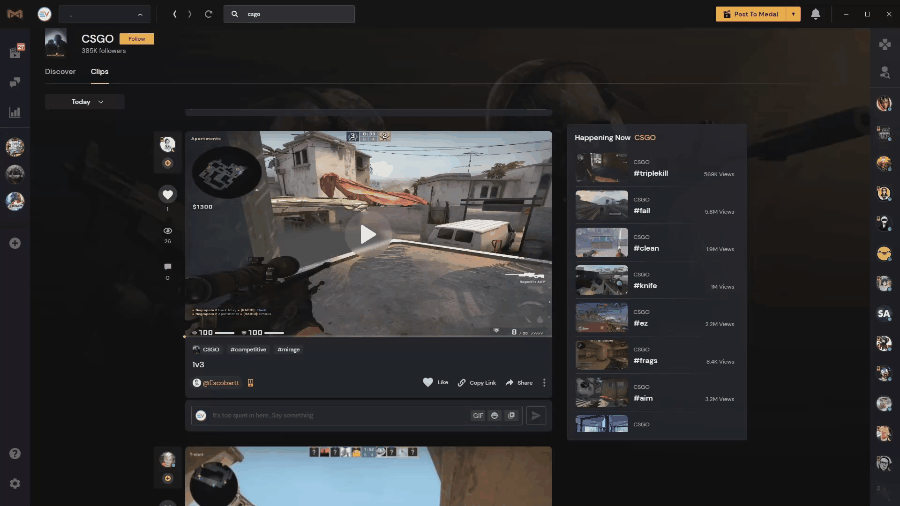Click the comment input Say something field

point(339,415)
